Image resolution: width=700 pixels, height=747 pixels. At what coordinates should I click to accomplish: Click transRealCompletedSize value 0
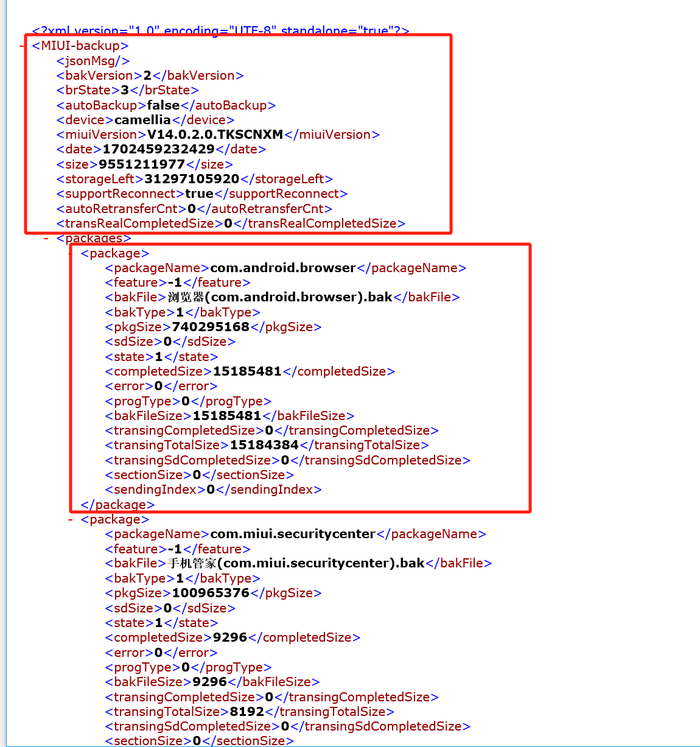click(x=228, y=223)
